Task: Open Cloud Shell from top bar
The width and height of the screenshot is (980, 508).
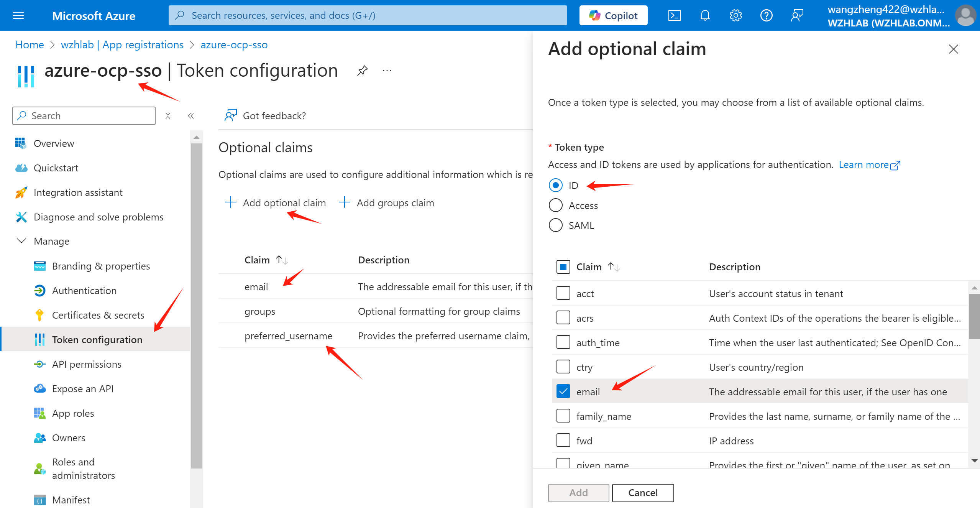Action: (674, 15)
